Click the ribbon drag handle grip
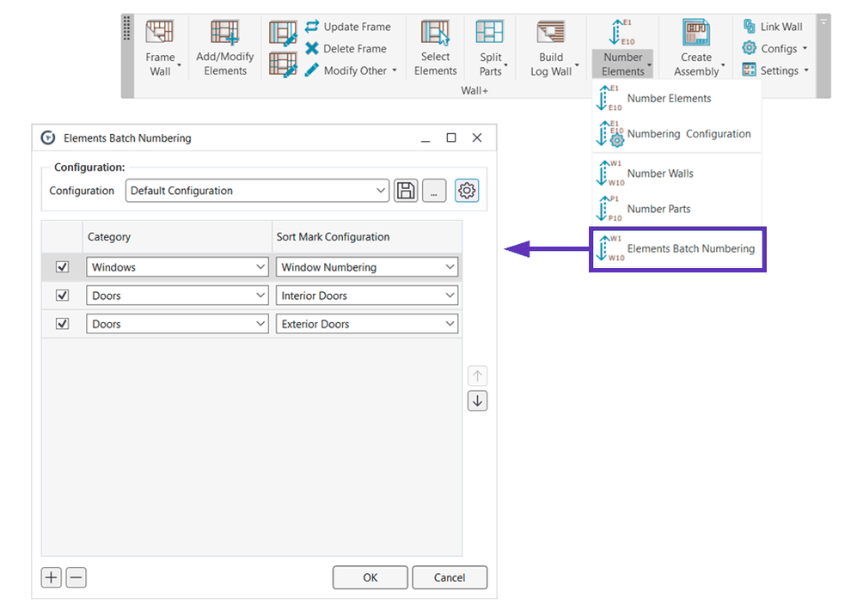This screenshot has height=616, width=851. click(x=127, y=28)
